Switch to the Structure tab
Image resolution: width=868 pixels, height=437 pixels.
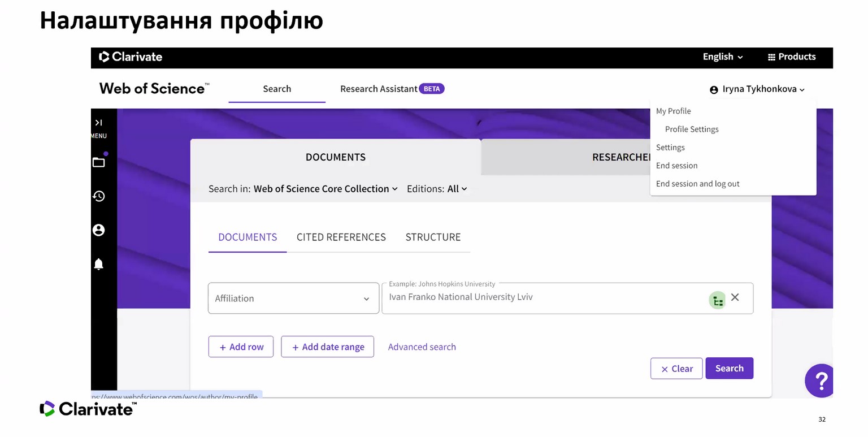click(433, 237)
